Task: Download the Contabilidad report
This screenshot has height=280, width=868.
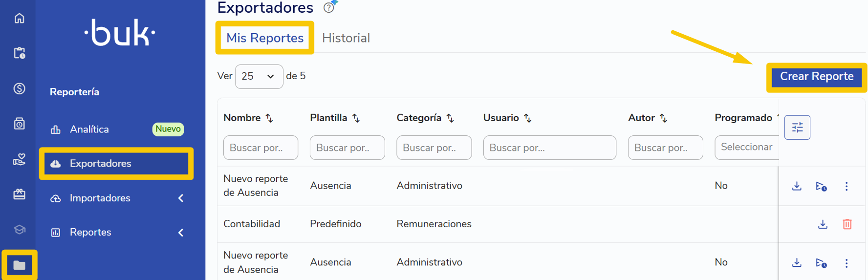Action: coord(823,224)
